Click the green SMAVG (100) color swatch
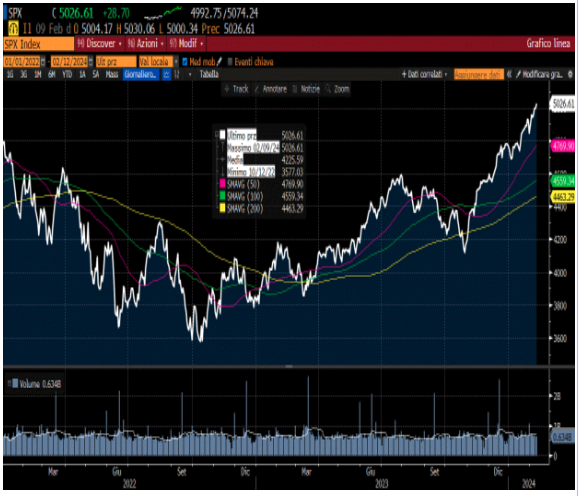The height and width of the screenshot is (496, 579). [x=222, y=196]
